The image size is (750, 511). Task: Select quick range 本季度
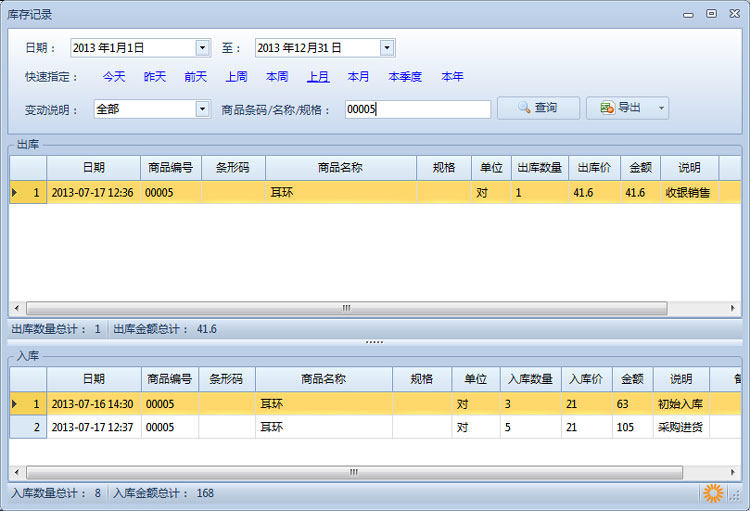pyautogui.click(x=405, y=77)
